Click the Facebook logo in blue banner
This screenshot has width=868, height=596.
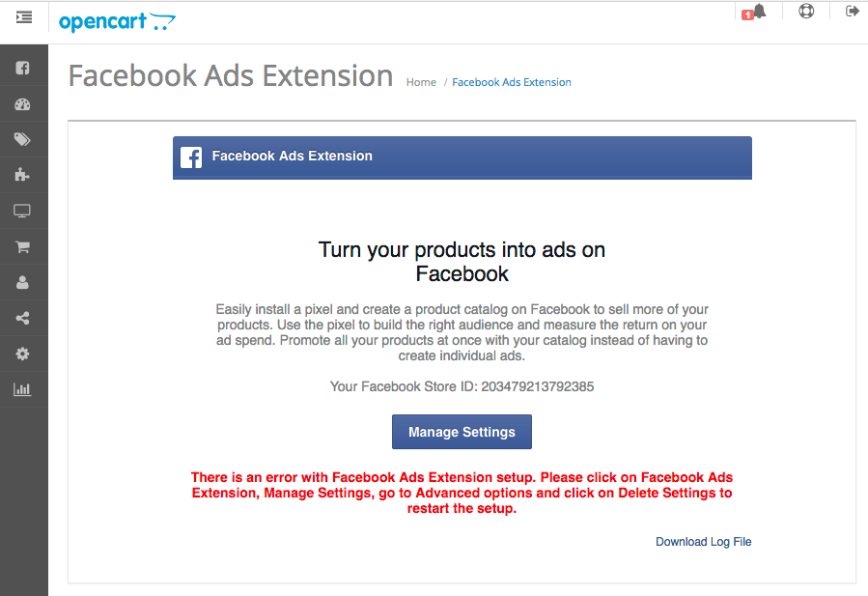(x=191, y=157)
